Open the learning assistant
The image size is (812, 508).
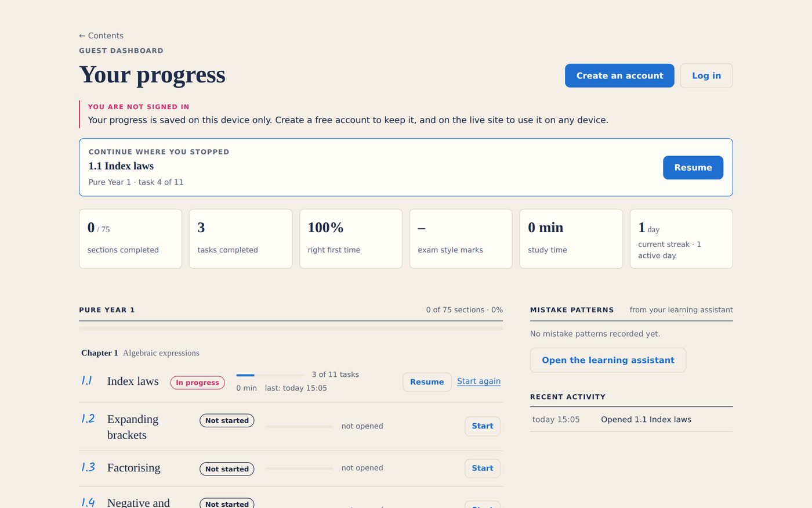pyautogui.click(x=608, y=360)
